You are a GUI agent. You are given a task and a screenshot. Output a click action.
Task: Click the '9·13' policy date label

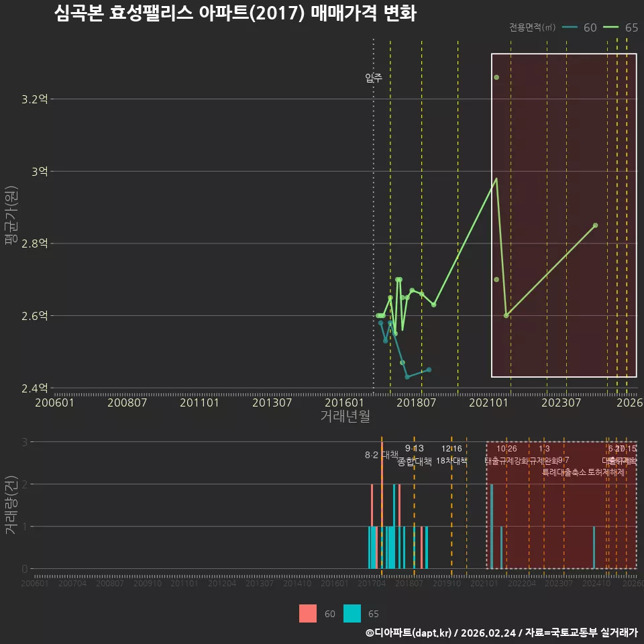point(415,449)
